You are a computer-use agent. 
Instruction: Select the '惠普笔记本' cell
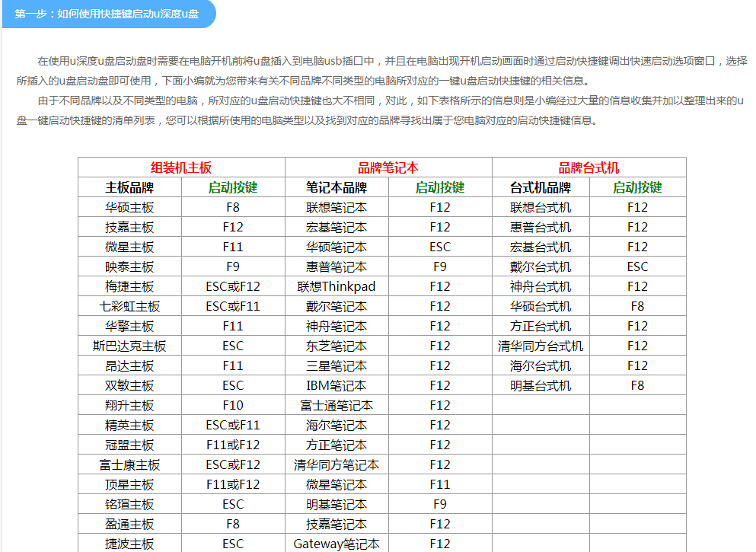(337, 266)
